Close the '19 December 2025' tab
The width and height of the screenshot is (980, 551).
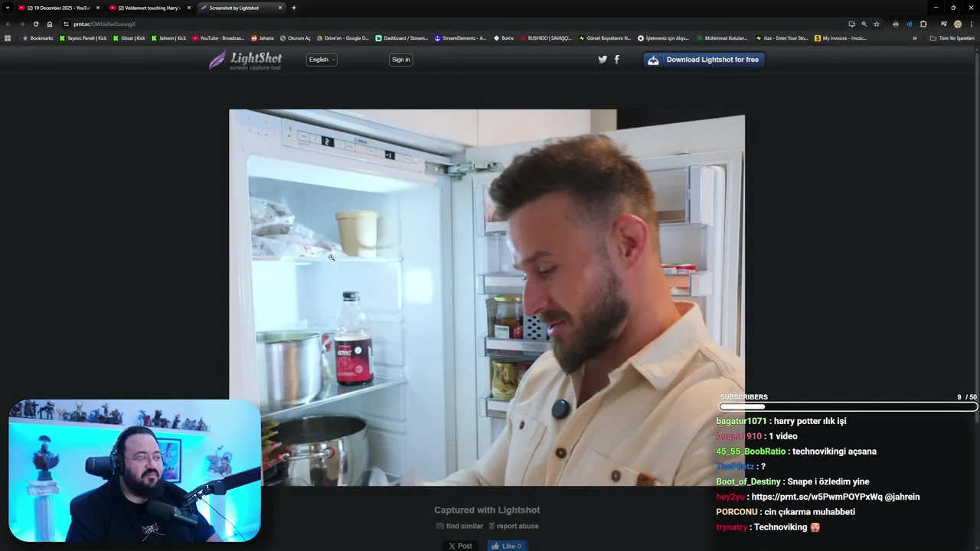(x=98, y=8)
